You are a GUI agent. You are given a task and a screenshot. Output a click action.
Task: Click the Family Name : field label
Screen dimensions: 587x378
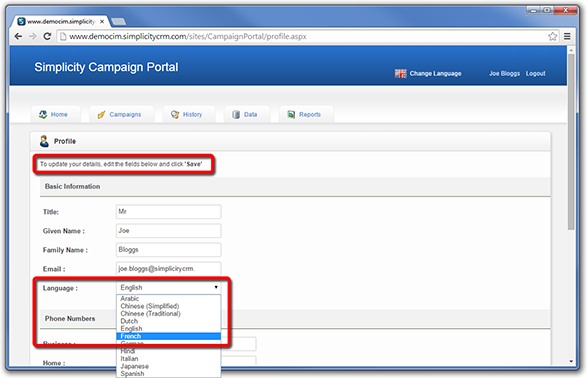(65, 250)
